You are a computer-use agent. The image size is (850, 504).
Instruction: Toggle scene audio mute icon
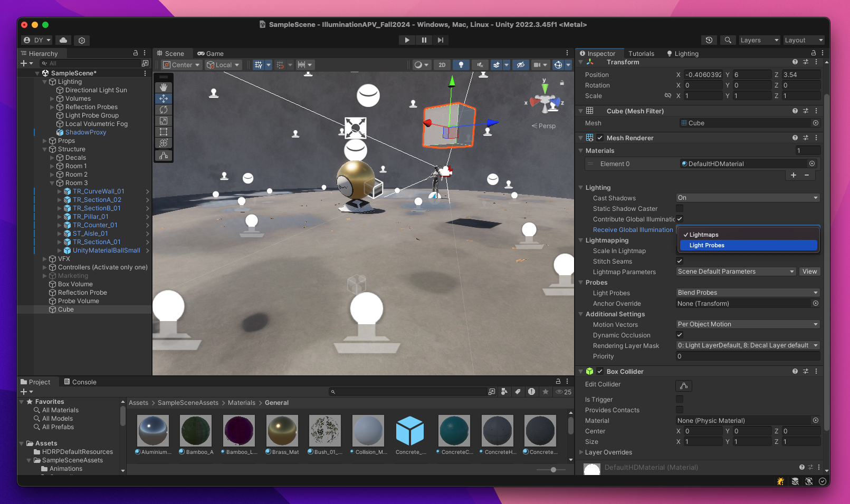(480, 65)
